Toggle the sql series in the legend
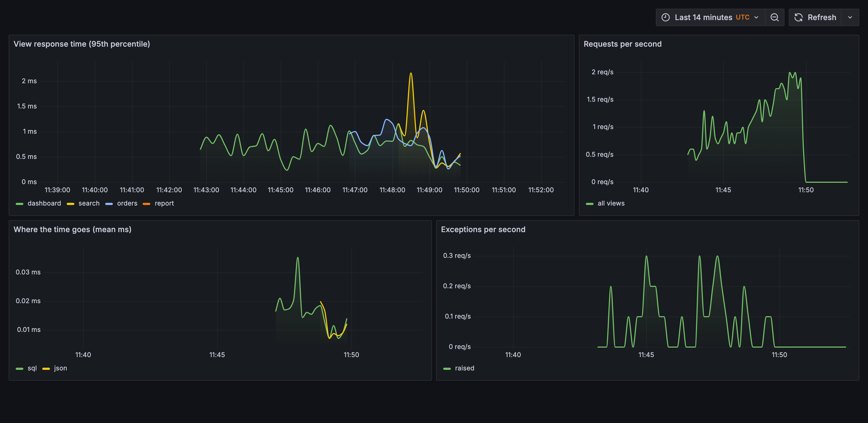Screen dimensions: 868x423 pyautogui.click(x=32, y=368)
